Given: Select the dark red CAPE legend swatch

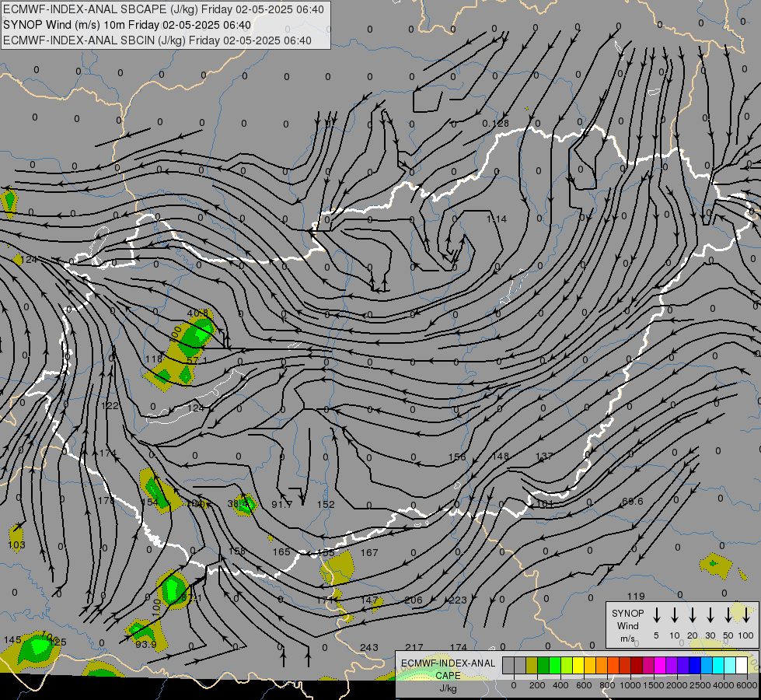Looking at the screenshot, I should click(x=637, y=666).
